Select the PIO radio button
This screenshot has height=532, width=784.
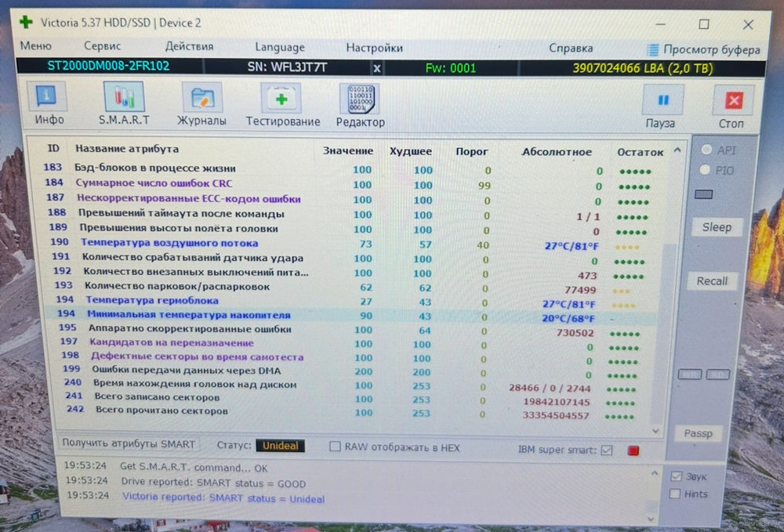705,170
